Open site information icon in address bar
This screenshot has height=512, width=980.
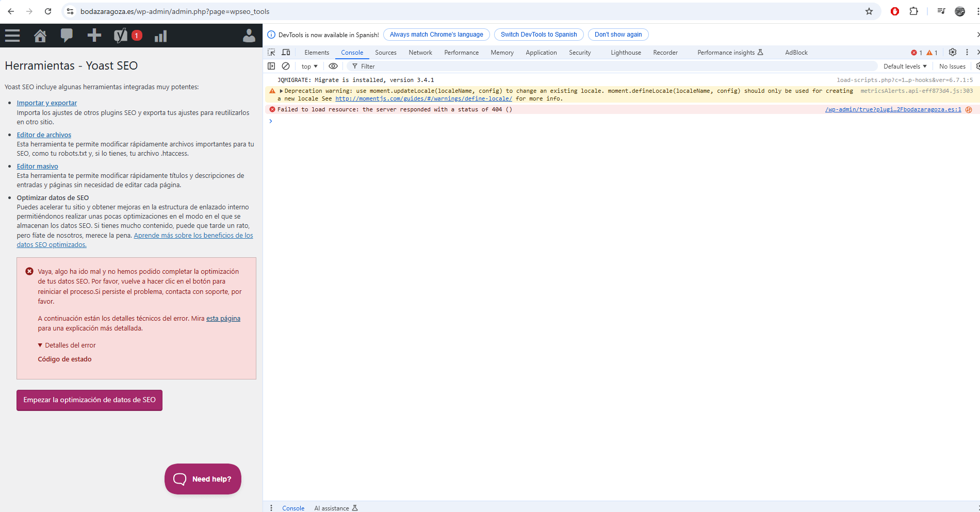pyautogui.click(x=71, y=11)
